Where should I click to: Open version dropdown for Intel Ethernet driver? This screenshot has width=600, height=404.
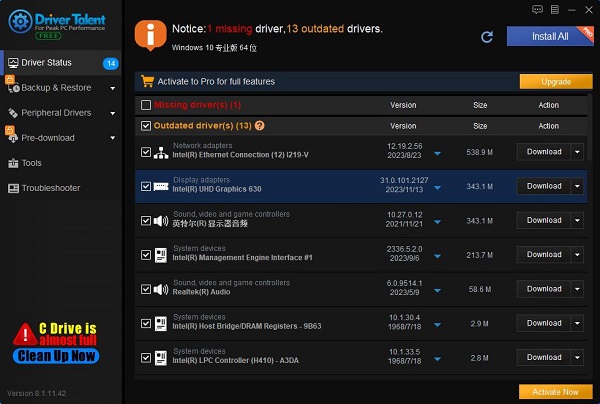click(437, 153)
